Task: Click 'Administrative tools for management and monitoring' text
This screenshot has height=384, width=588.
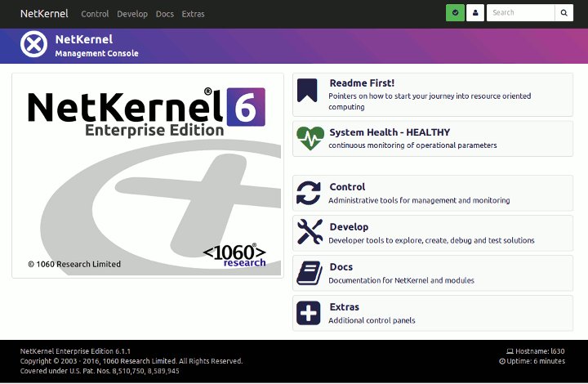Action: [x=419, y=200]
